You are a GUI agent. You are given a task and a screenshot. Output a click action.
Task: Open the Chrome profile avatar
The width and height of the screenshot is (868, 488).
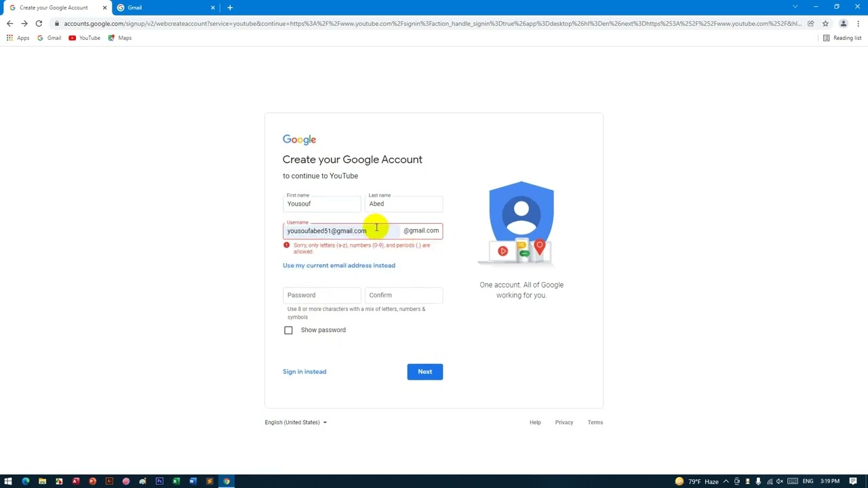click(x=843, y=24)
